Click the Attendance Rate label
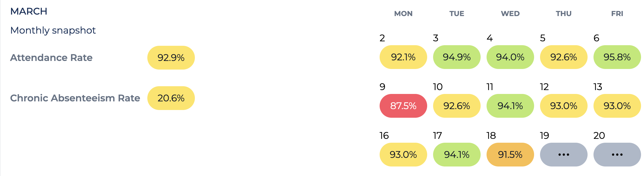The image size is (644, 176). pyautogui.click(x=51, y=58)
